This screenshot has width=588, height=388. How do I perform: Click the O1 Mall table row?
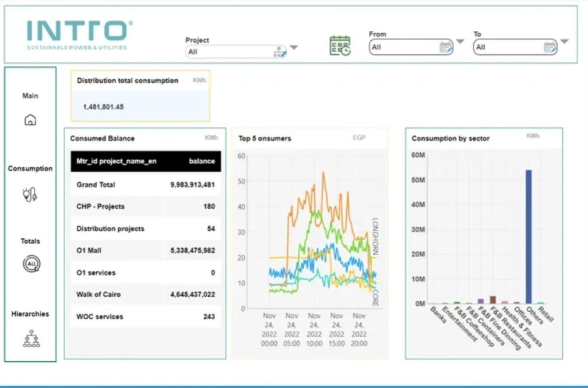pos(145,251)
